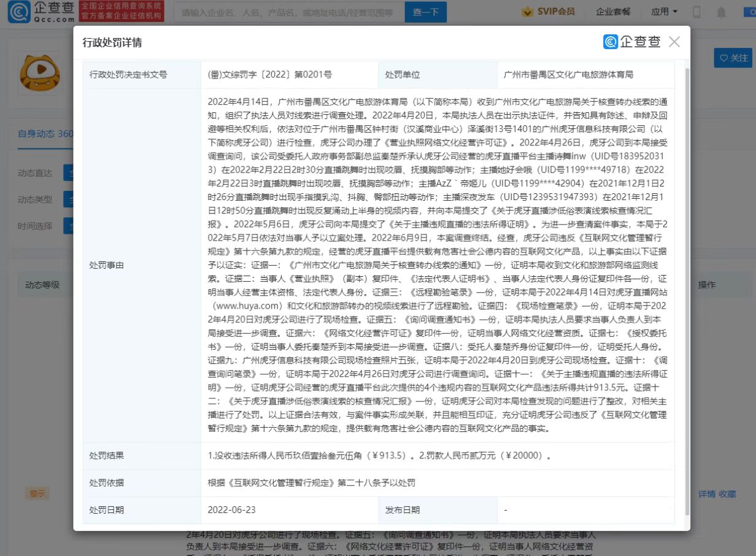
Task: Open 详情 link in background row
Action: pyautogui.click(x=707, y=493)
